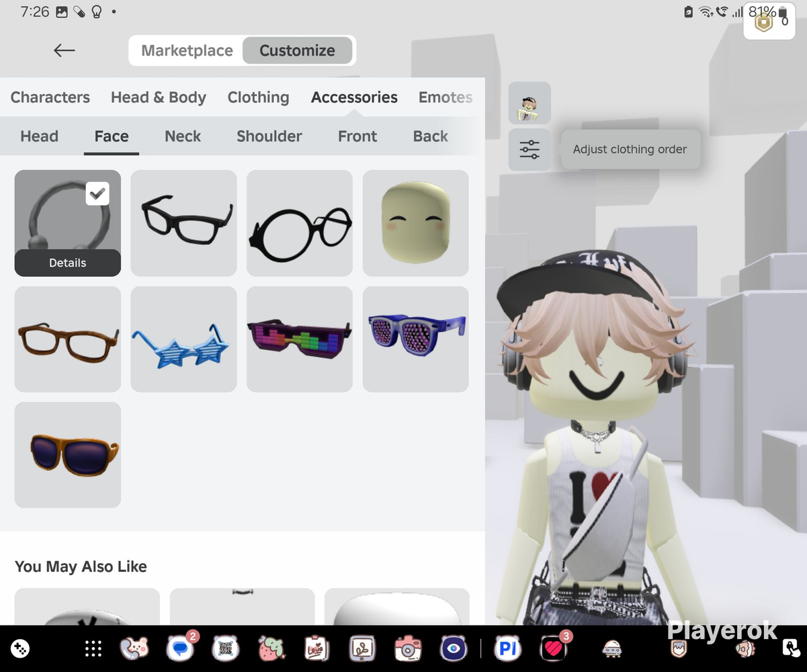The height and width of the screenshot is (672, 807).
Task: Launch the blue eye icon app
Action: 453,649
